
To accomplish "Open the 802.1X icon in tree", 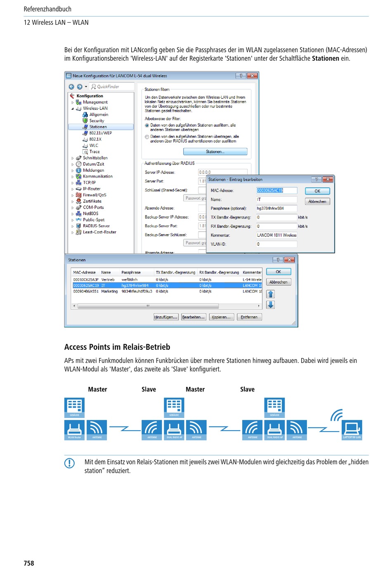I will (85, 139).
